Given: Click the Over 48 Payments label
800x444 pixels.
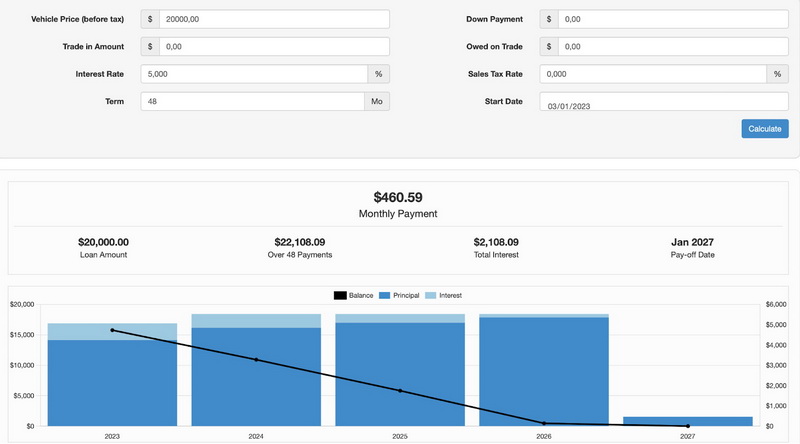Looking at the screenshot, I should pos(299,255).
